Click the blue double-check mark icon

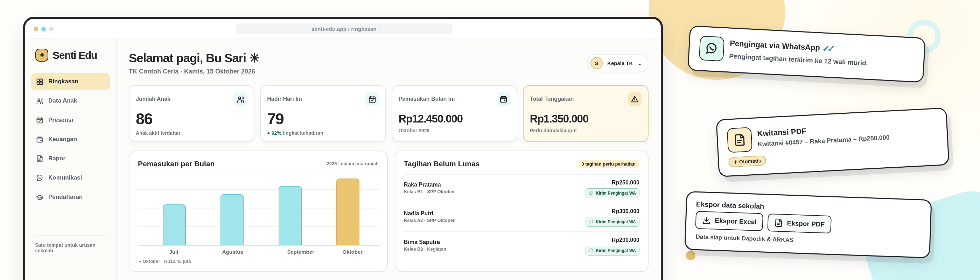pos(828,49)
